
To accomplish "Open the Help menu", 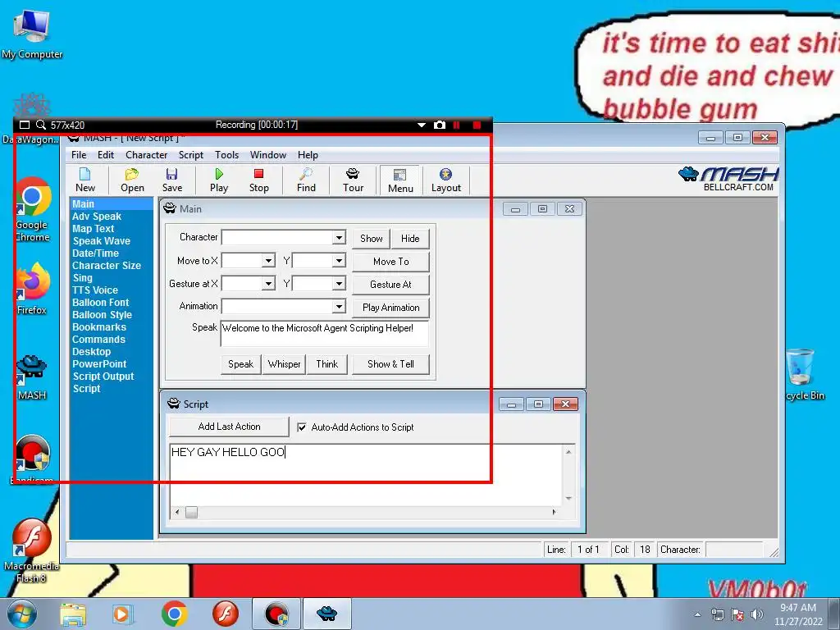I will [308, 155].
